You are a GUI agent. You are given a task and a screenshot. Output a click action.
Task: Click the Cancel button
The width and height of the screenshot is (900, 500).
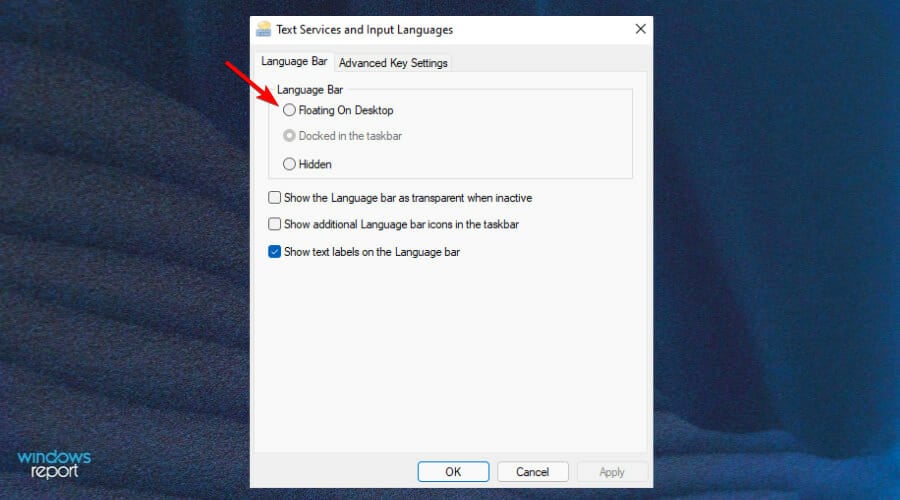(x=533, y=472)
